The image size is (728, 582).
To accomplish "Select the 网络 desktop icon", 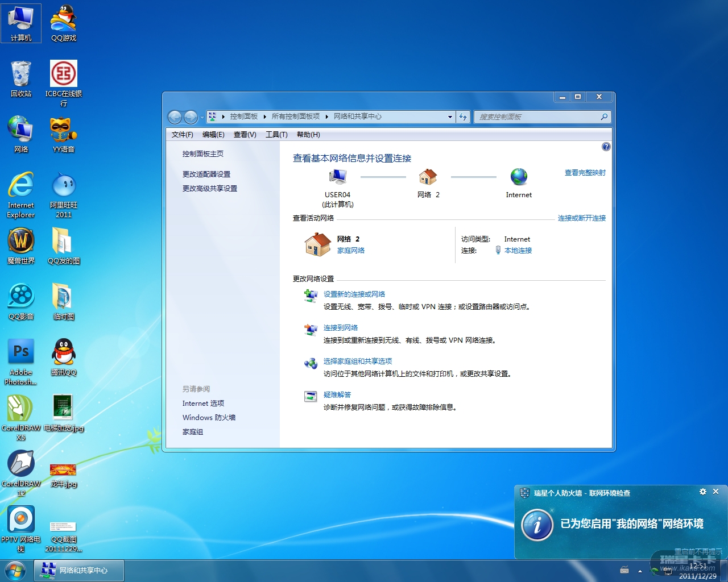I will tap(21, 134).
